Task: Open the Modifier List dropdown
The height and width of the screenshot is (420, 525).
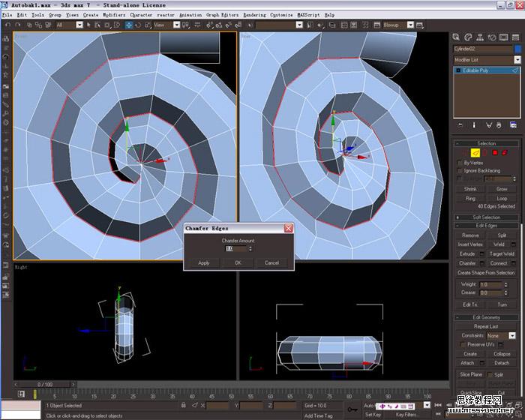Action: pyautogui.click(x=517, y=60)
